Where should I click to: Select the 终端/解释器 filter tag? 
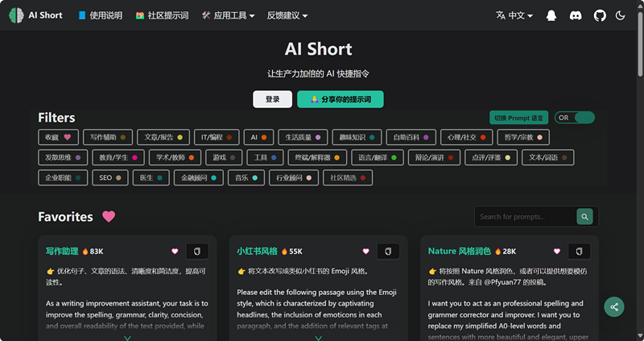317,157
